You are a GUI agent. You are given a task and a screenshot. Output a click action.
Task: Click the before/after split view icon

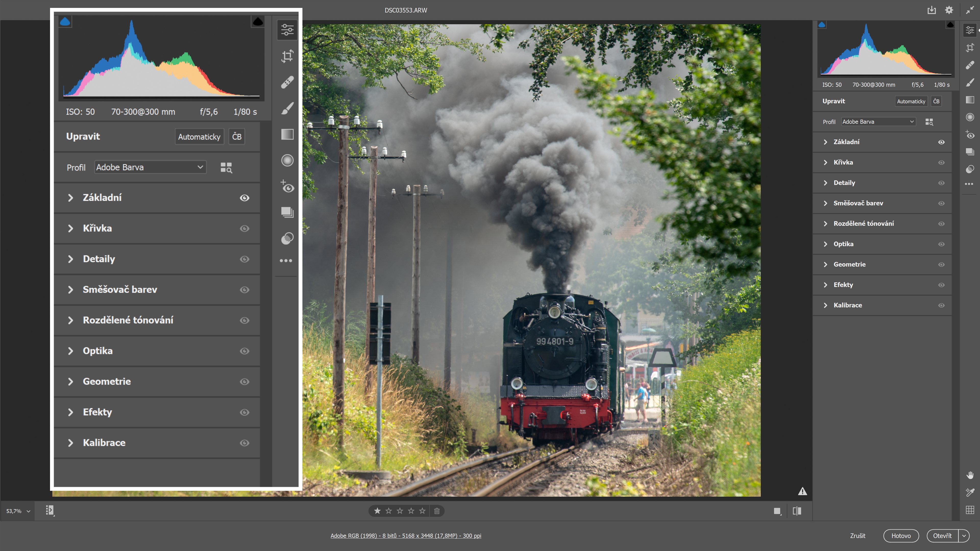tap(797, 511)
